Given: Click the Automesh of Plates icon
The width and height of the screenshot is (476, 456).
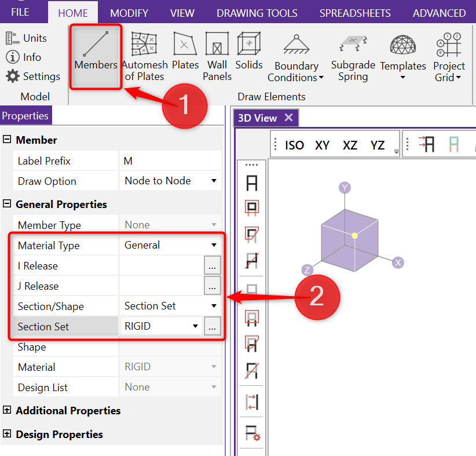Looking at the screenshot, I should click(x=144, y=55).
